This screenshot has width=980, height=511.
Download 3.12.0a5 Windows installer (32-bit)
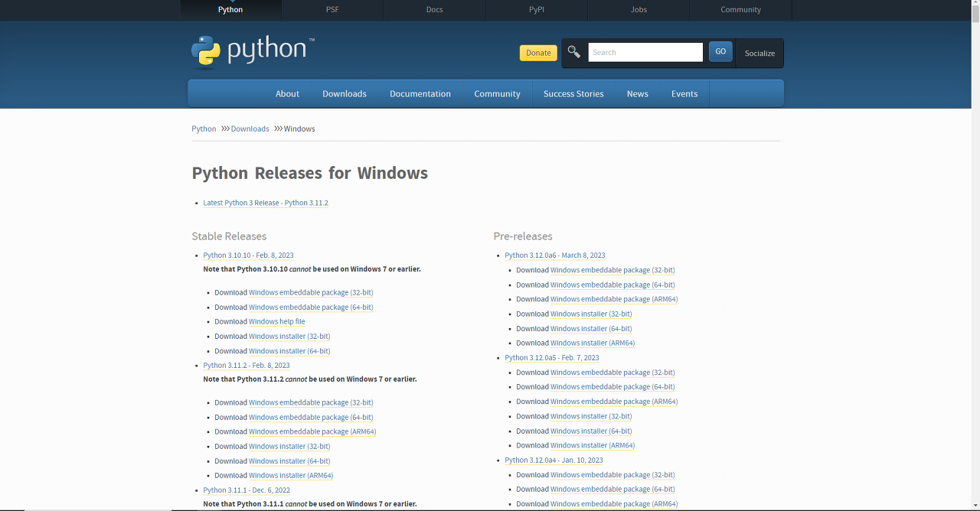click(x=591, y=416)
